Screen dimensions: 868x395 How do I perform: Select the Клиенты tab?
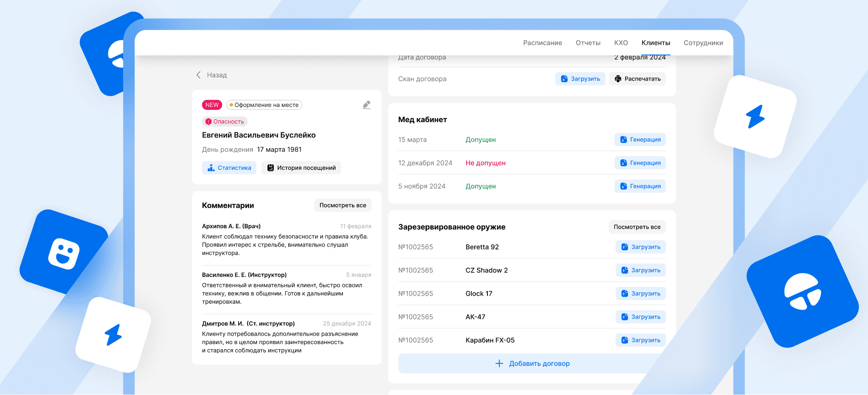[x=656, y=43]
